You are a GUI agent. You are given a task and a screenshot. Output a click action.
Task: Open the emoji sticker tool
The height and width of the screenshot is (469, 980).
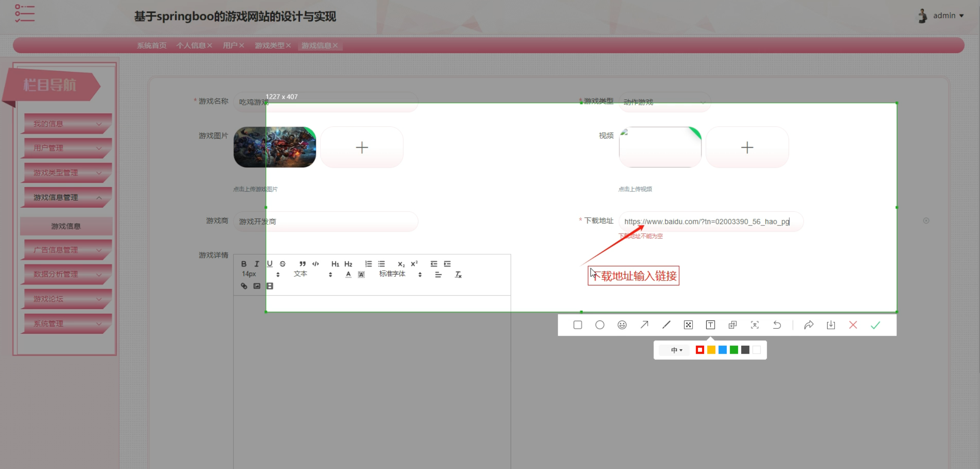click(622, 325)
